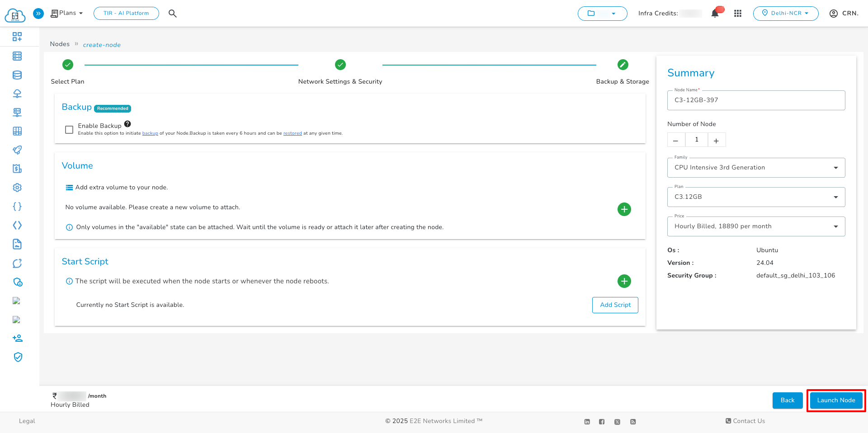Image resolution: width=868 pixels, height=433 pixels.
Task: Open the Price dropdown for billing options
Action: (x=836, y=226)
